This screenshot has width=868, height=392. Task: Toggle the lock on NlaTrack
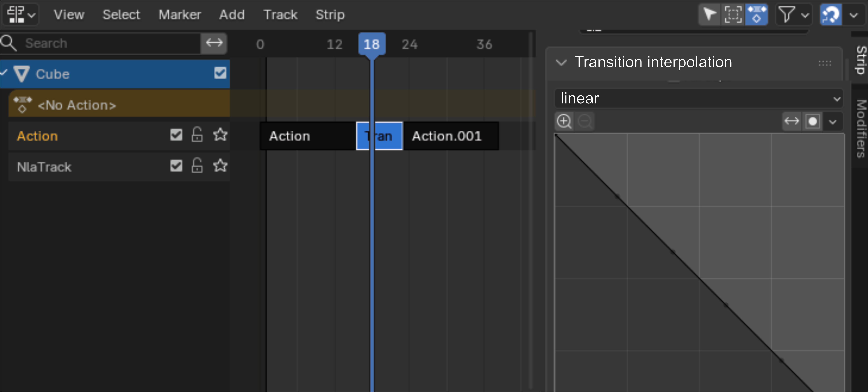click(197, 165)
